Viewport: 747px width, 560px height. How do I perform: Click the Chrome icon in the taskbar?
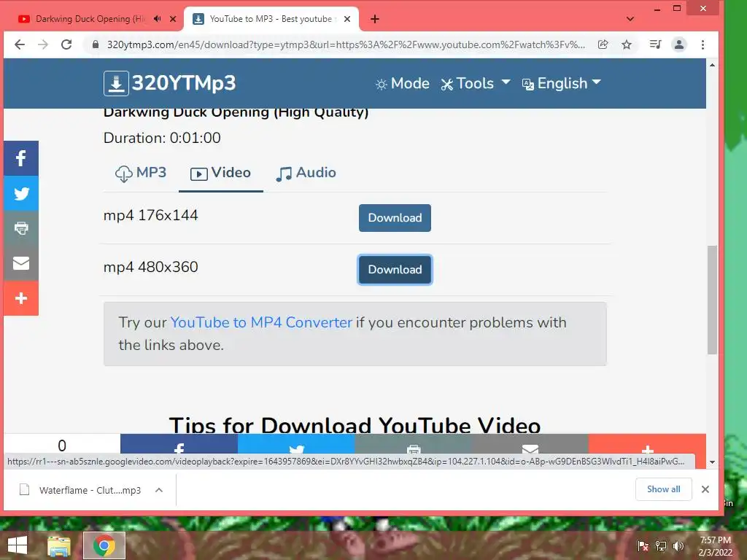(x=104, y=545)
